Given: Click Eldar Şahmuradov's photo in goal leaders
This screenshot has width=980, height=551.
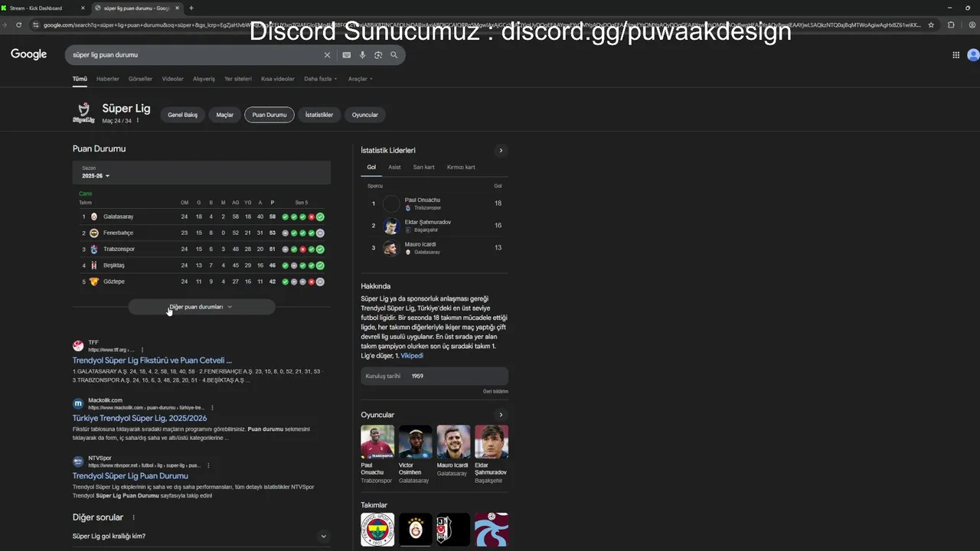Looking at the screenshot, I should pos(391,226).
